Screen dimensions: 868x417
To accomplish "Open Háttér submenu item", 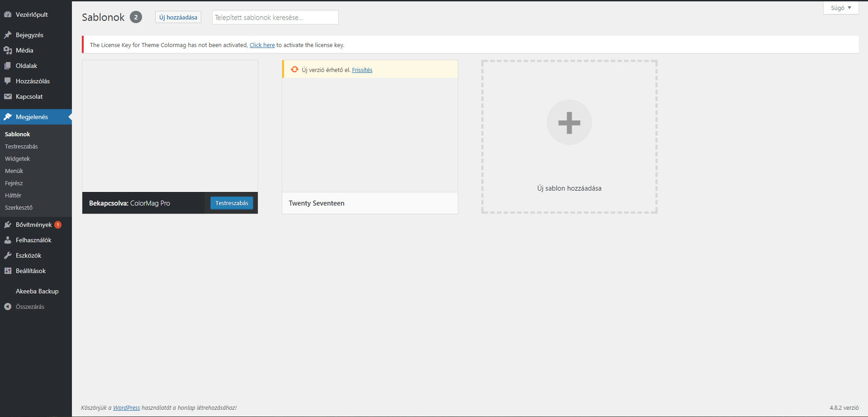I will (x=13, y=195).
